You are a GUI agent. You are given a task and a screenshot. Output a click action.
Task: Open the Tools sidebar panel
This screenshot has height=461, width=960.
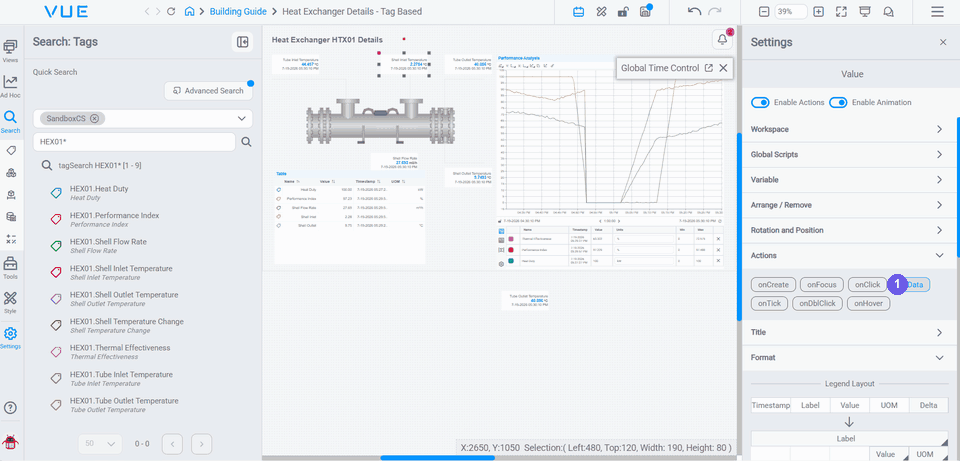(10, 268)
